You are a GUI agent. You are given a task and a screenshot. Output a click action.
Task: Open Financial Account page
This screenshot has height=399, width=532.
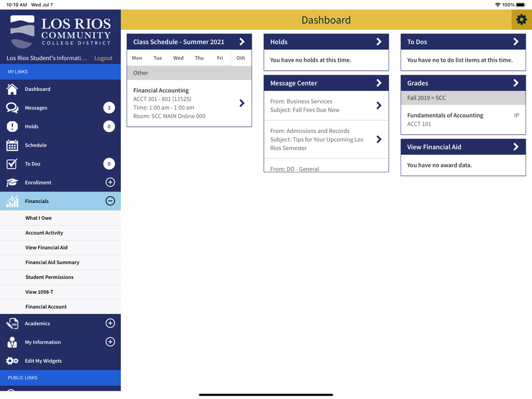click(x=61, y=306)
